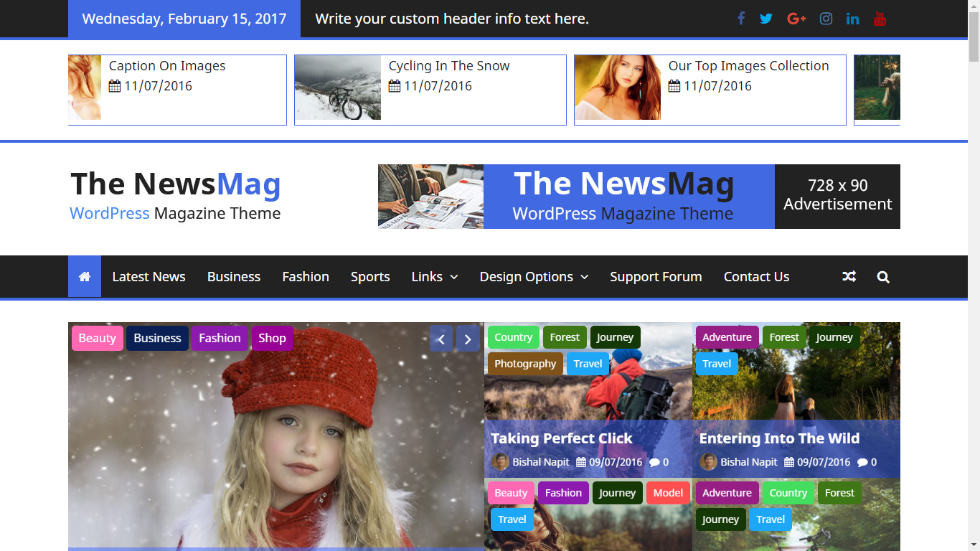
Task: Select Adventure tag on Entering Into The Wild
Action: (727, 337)
